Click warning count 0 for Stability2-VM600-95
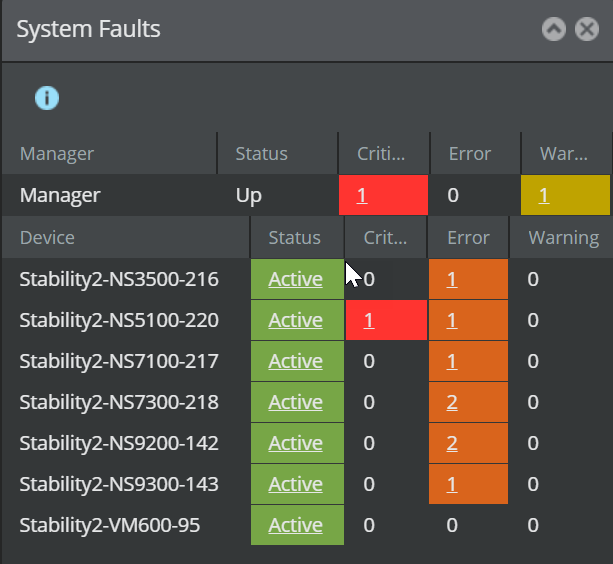The height and width of the screenshot is (564, 613). [533, 525]
